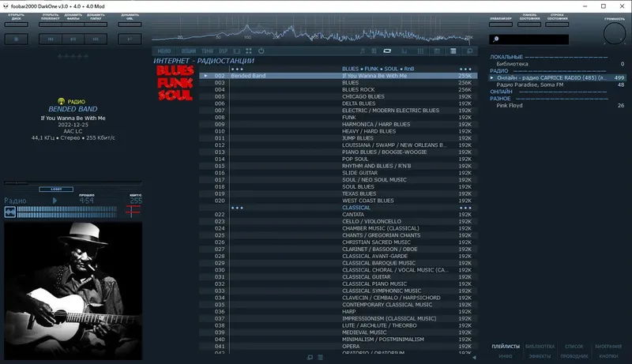The width and height of the screenshot is (632, 364).
Task: Click the right dots of CLASSICAL header
Action: click(x=465, y=208)
